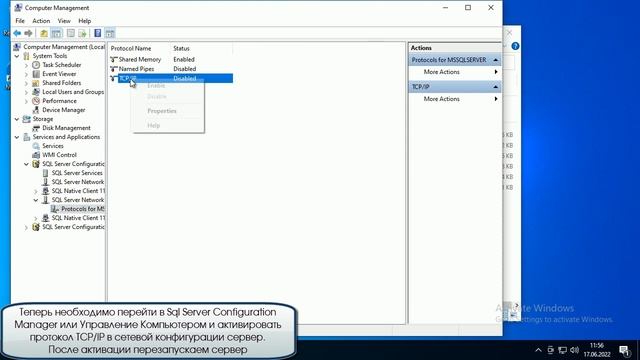640x360 pixels.
Task: Click the Computer Management title bar icon
Action: [18, 8]
